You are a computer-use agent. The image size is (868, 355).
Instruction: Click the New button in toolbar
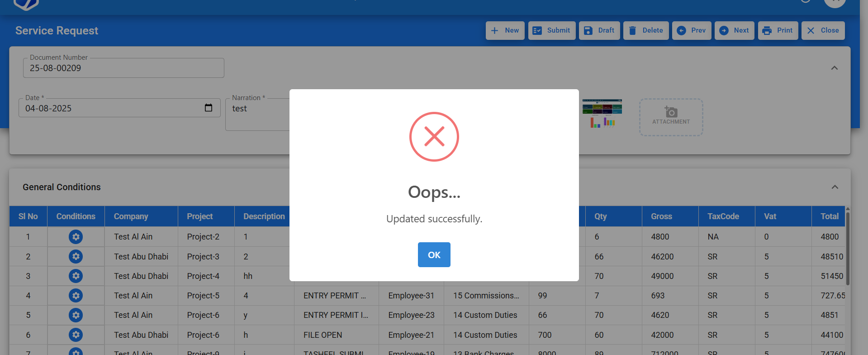tap(505, 30)
